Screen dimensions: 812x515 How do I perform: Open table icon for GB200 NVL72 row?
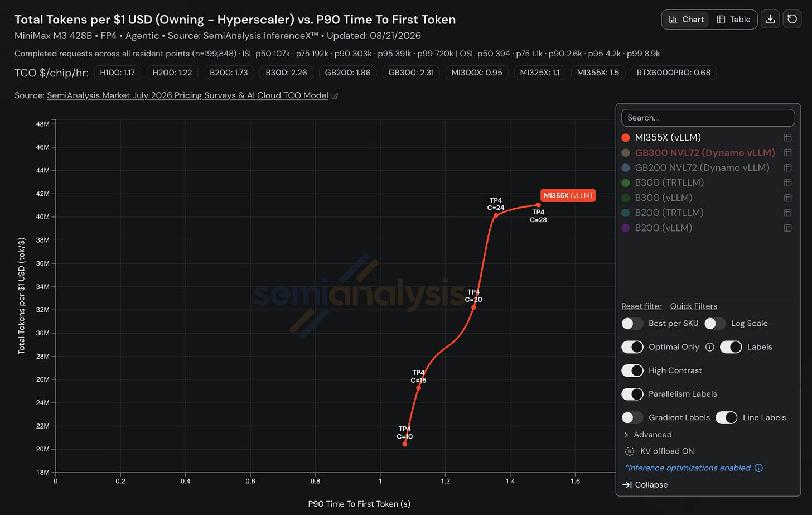(788, 167)
